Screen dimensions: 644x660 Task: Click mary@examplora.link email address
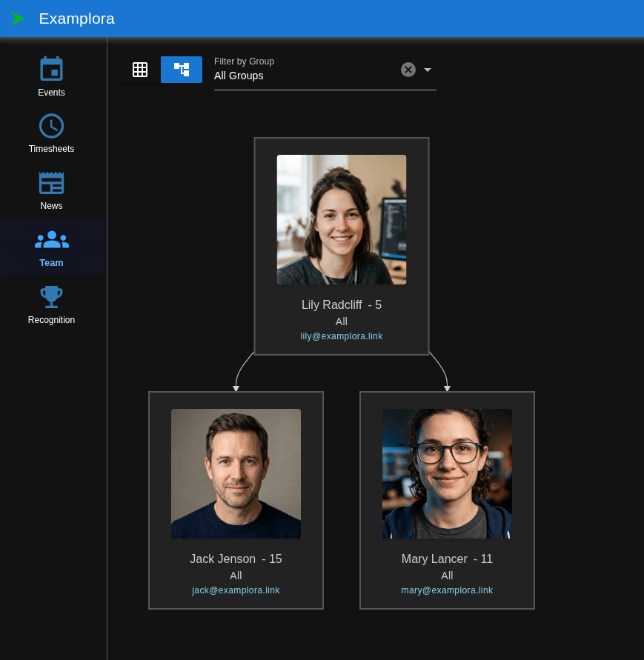pos(447,590)
